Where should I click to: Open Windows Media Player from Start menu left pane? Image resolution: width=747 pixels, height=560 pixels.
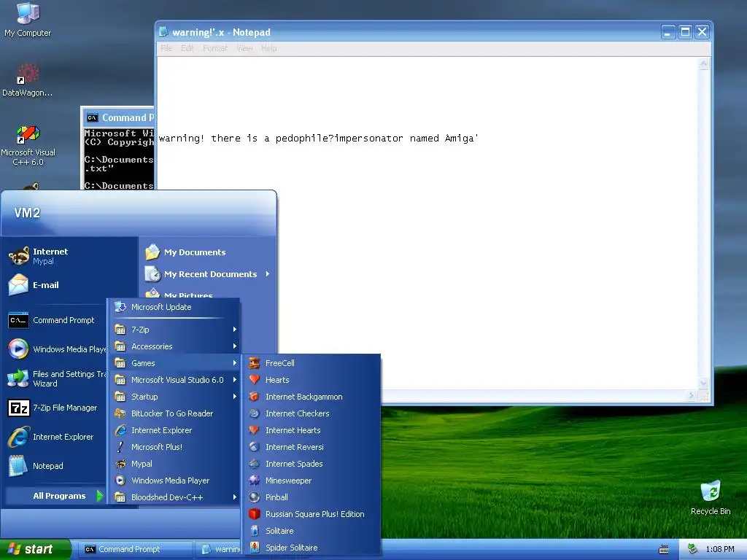point(56,349)
